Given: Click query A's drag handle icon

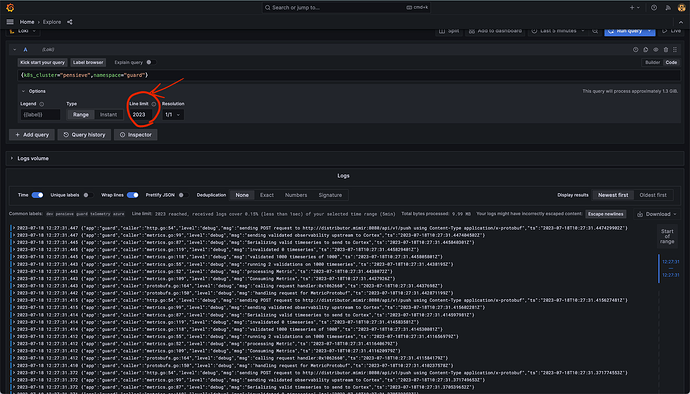Looking at the screenshot, I should click(675, 50).
